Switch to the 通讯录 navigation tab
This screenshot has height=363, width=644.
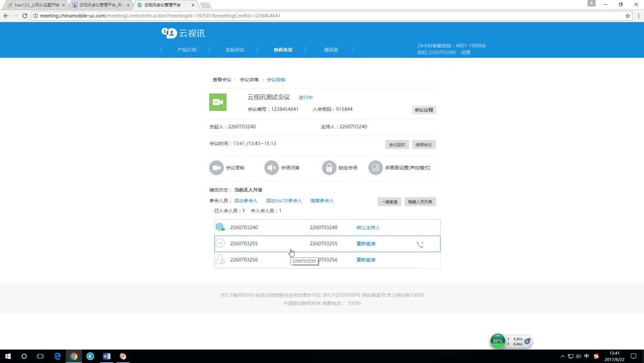tap(330, 50)
